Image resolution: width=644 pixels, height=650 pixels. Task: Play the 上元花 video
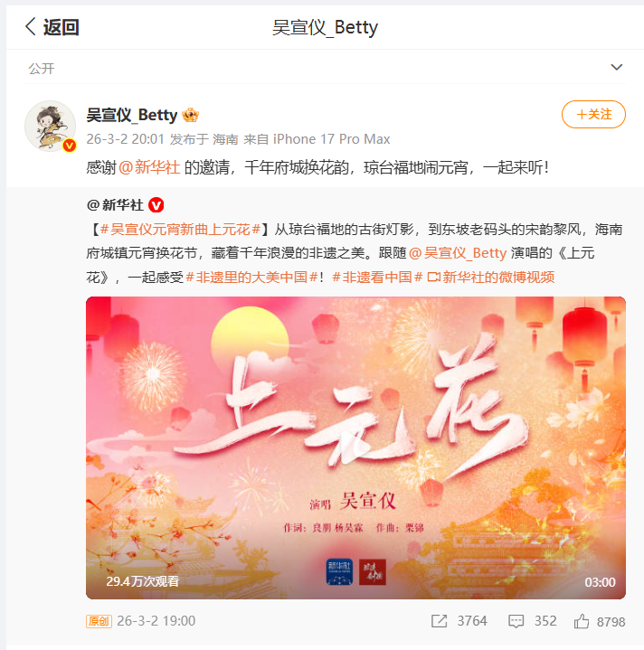click(355, 447)
